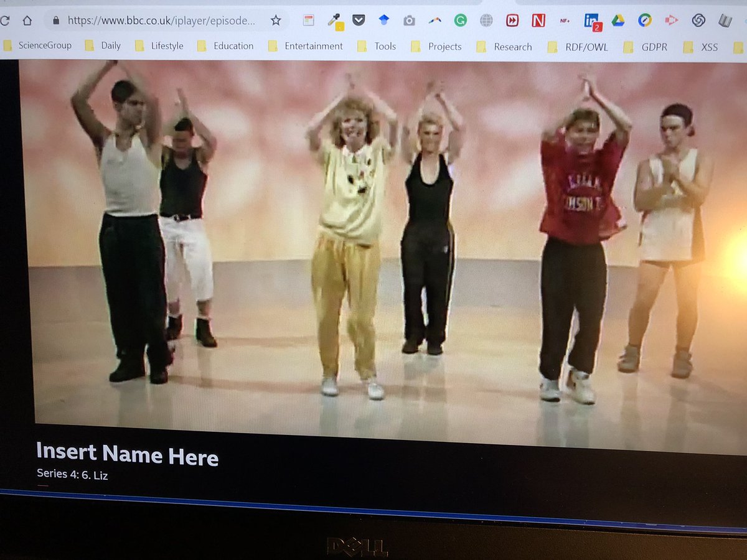This screenshot has width=747, height=560.
Task: View the HTTPS padlock site security info
Action: (56, 19)
